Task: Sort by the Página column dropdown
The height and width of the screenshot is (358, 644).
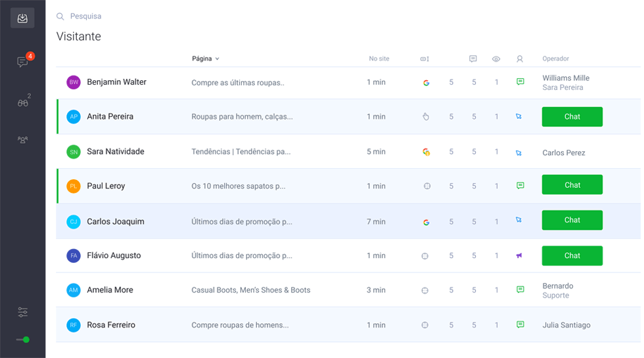Action: click(205, 58)
